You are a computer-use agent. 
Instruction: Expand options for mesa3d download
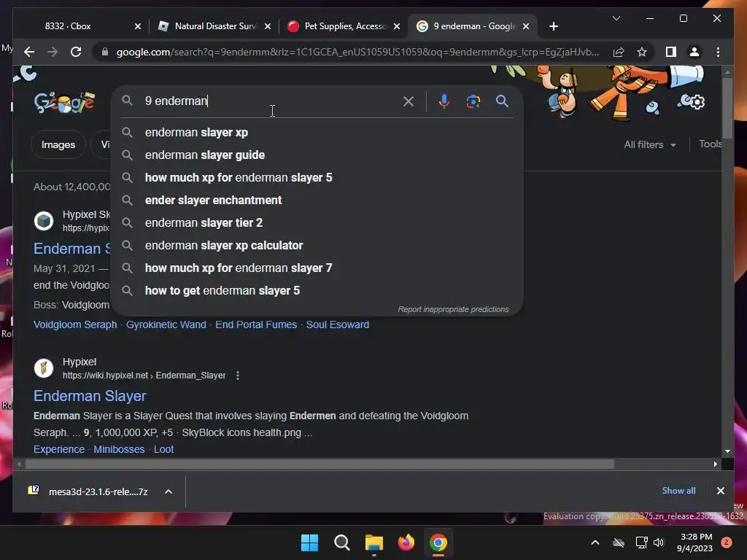(169, 491)
